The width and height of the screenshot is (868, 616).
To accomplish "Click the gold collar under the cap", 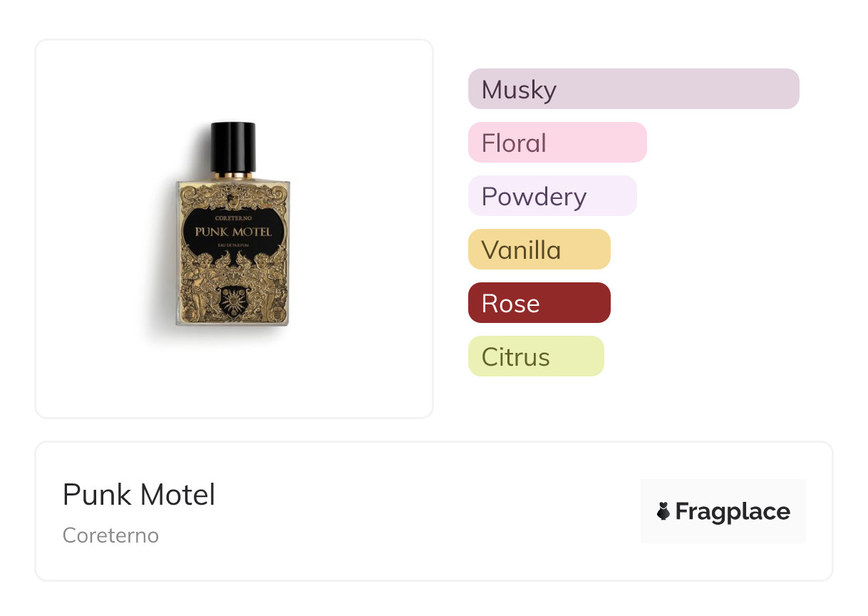I will pyautogui.click(x=233, y=175).
